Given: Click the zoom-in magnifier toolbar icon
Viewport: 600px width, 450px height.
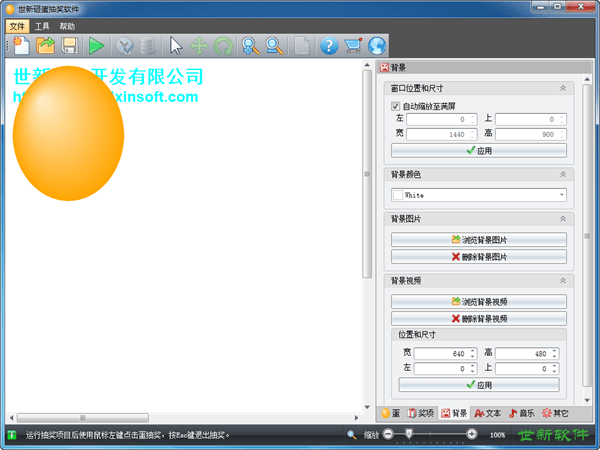Looking at the screenshot, I should coord(249,45).
